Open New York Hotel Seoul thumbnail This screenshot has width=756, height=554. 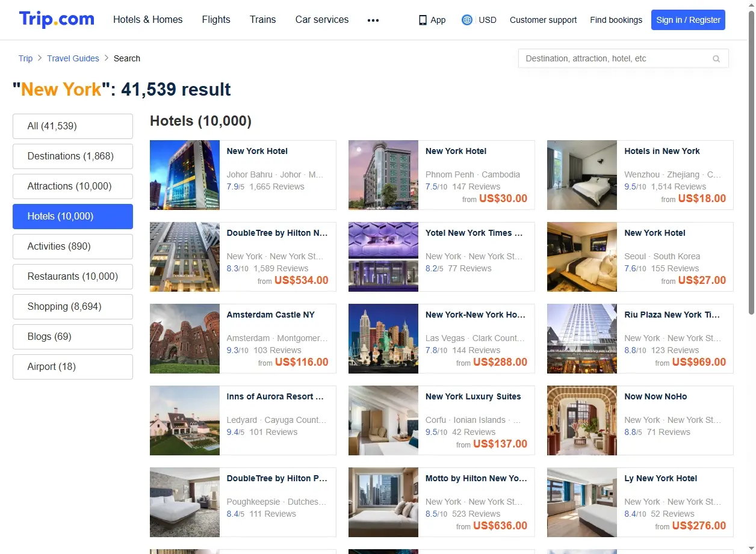[582, 257]
